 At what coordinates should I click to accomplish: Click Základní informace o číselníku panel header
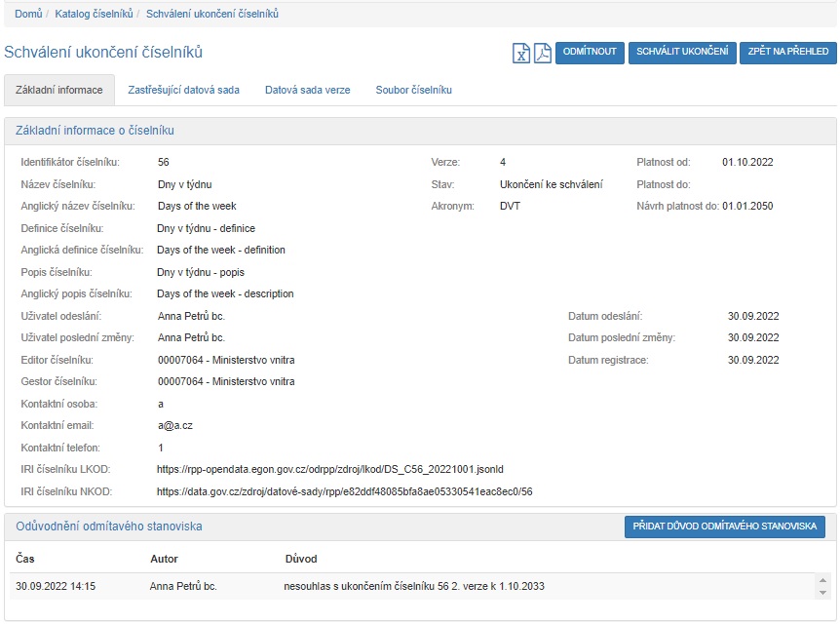click(x=95, y=130)
